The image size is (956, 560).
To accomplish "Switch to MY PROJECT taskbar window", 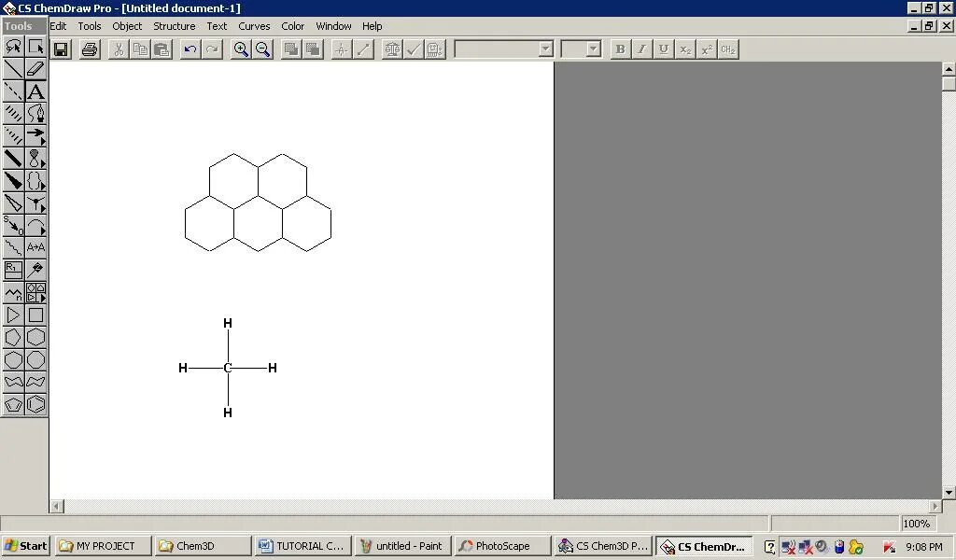I will (x=103, y=546).
